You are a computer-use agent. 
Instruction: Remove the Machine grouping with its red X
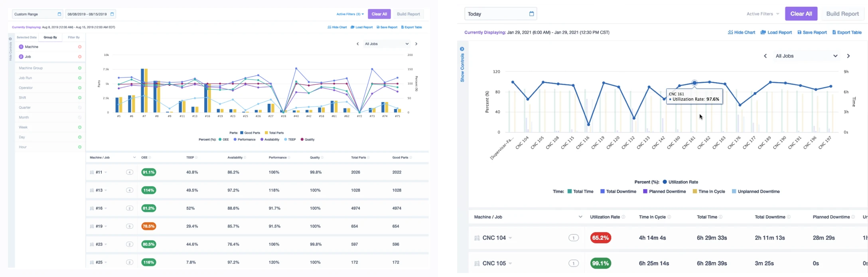pos(80,47)
